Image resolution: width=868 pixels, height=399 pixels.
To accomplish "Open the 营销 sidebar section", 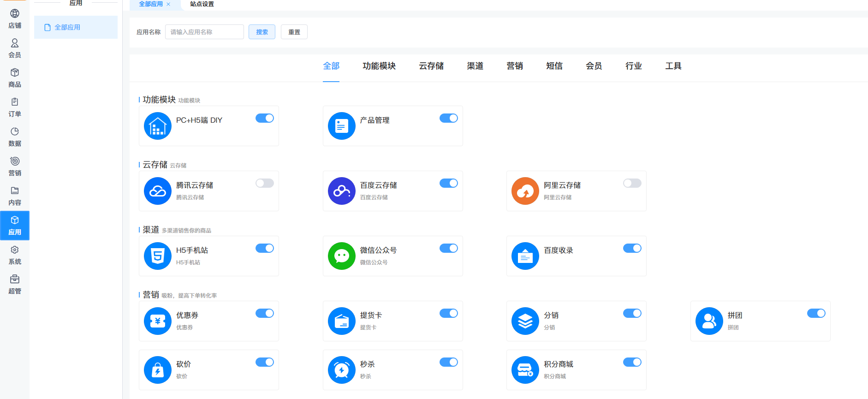I will click(x=15, y=167).
